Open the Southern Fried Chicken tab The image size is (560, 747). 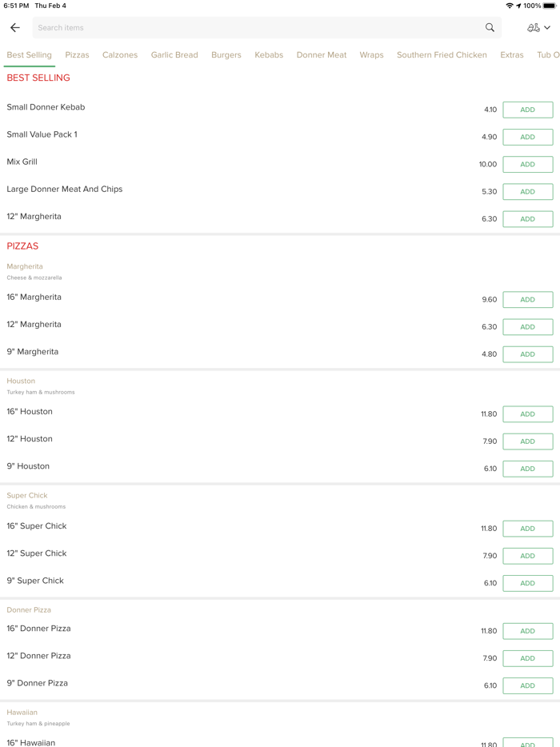(442, 55)
